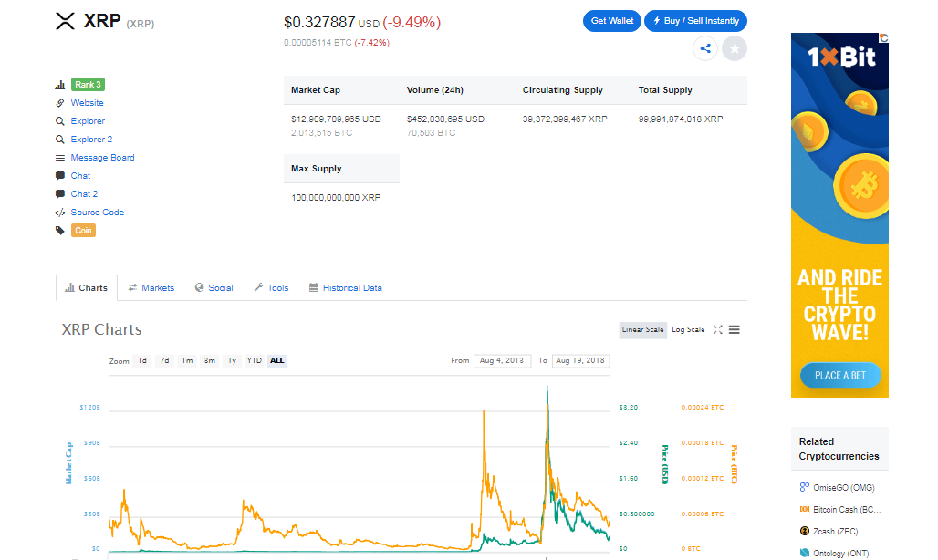Open the Chat link

point(81,176)
